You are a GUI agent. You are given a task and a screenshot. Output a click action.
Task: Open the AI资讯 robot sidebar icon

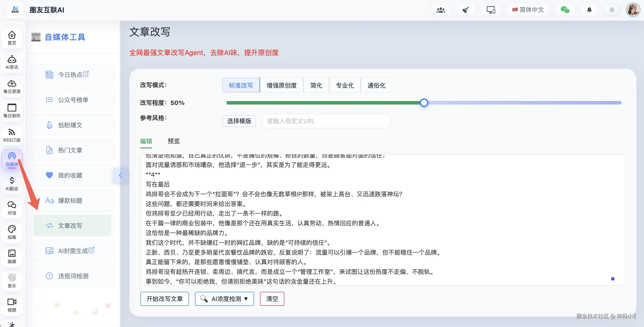coord(12,62)
